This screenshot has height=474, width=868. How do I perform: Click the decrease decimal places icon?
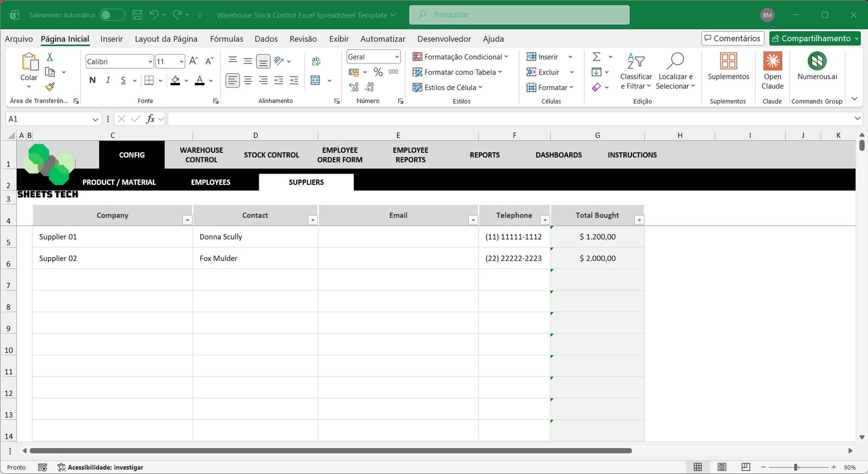(x=369, y=87)
